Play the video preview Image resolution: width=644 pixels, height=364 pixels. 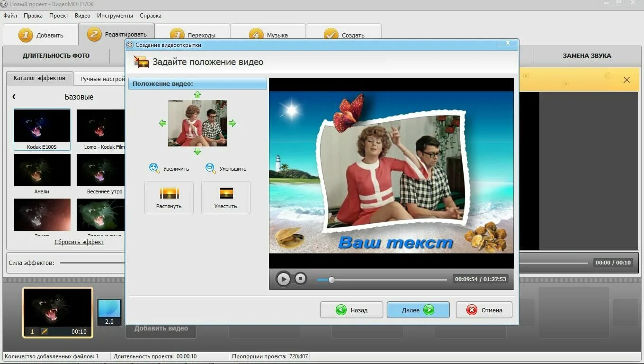[283, 279]
